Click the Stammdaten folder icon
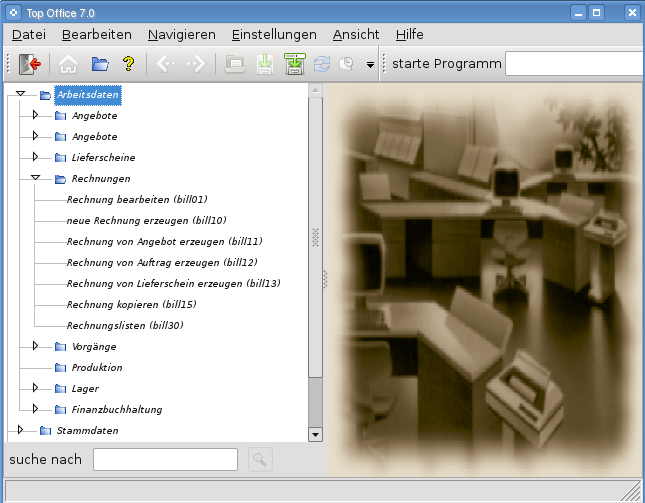Screen dimensions: 645x503 pyautogui.click(x=45, y=431)
